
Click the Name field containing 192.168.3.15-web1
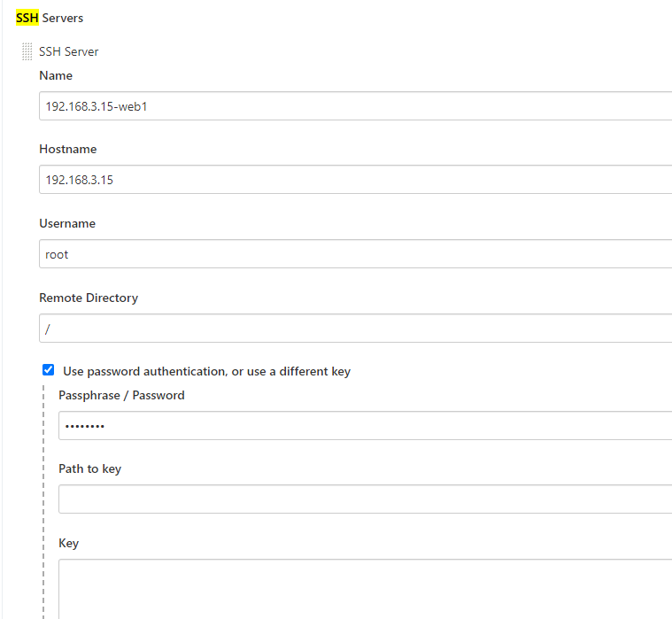354,106
